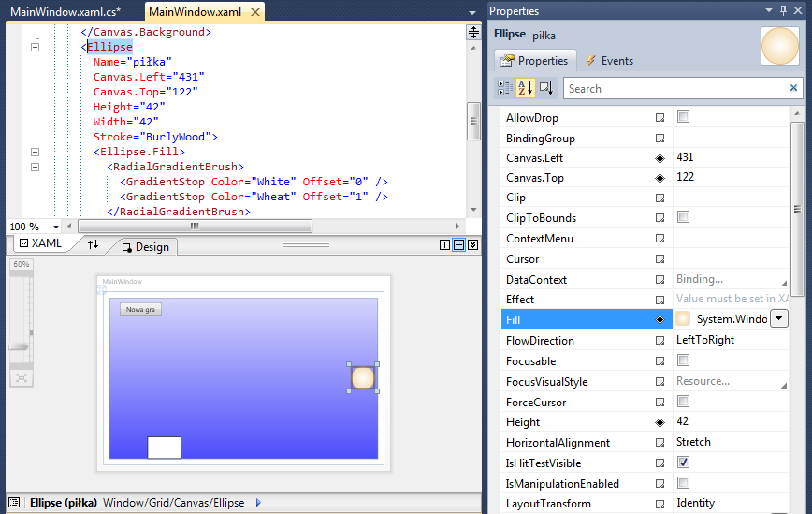Click the Cursor property marker
Image resolution: width=812 pixels, height=514 pixels.
pos(660,259)
